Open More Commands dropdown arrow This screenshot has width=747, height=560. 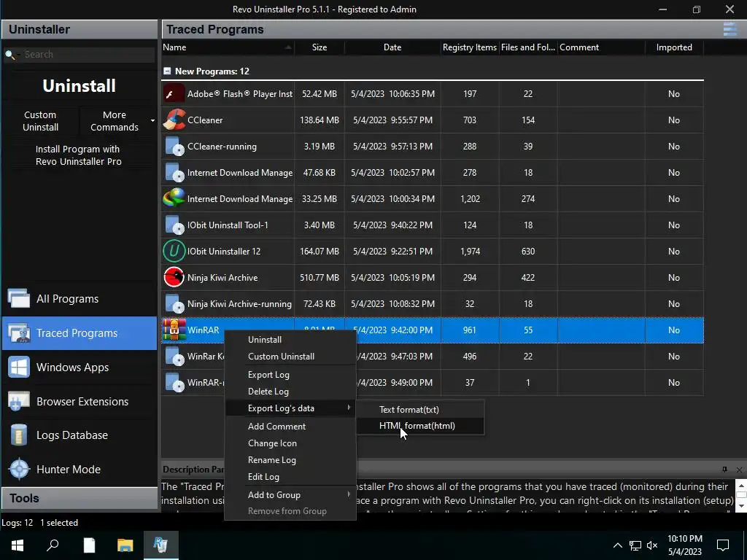pos(152,121)
